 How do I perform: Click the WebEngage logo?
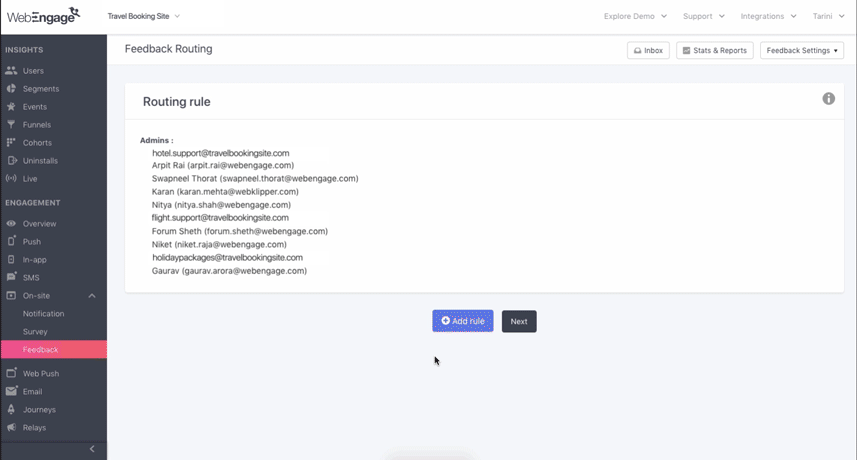(43, 16)
